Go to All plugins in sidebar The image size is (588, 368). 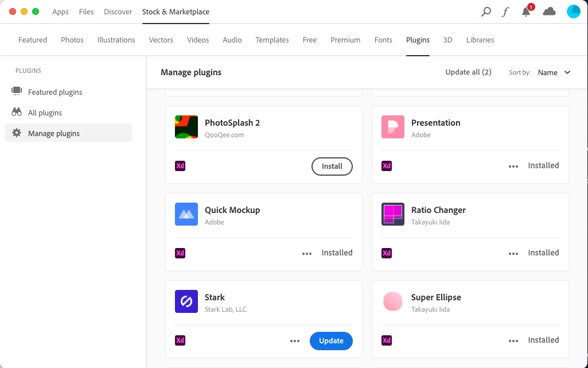click(x=68, y=113)
